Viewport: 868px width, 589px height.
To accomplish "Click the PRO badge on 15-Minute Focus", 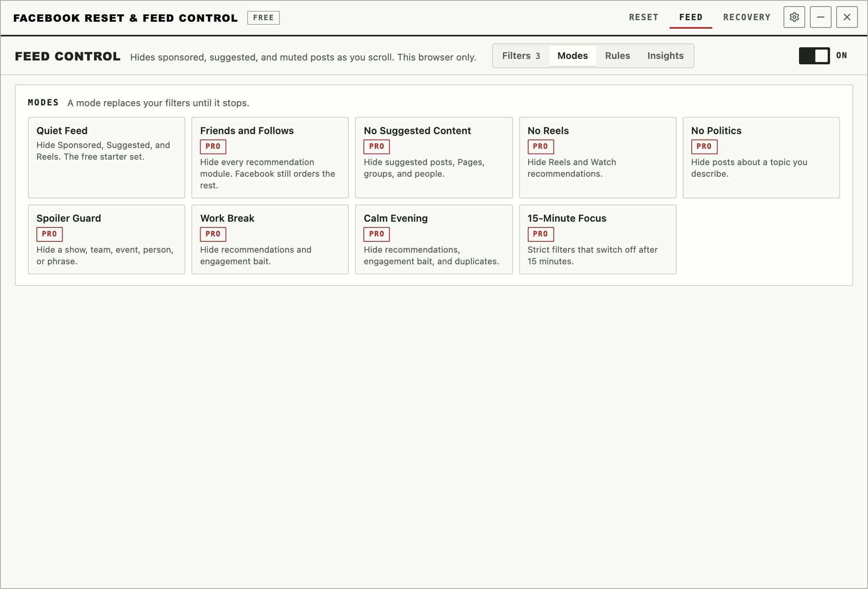I will click(x=541, y=234).
